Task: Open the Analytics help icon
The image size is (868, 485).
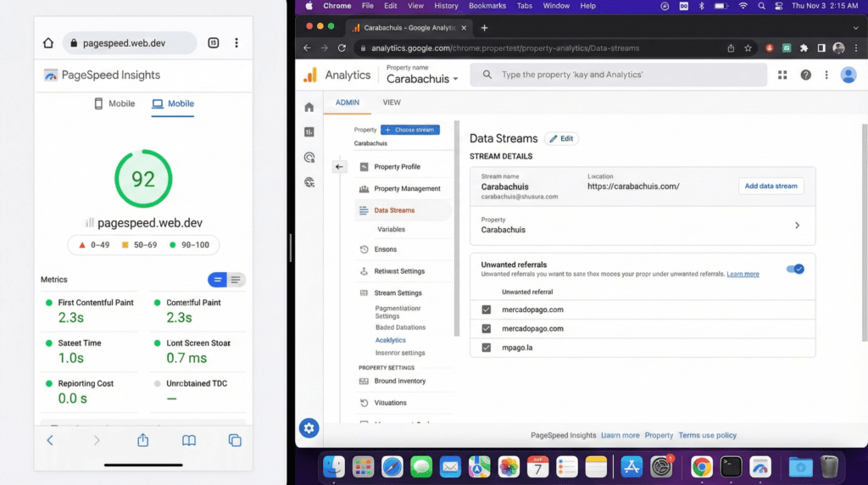Action: tap(805, 75)
